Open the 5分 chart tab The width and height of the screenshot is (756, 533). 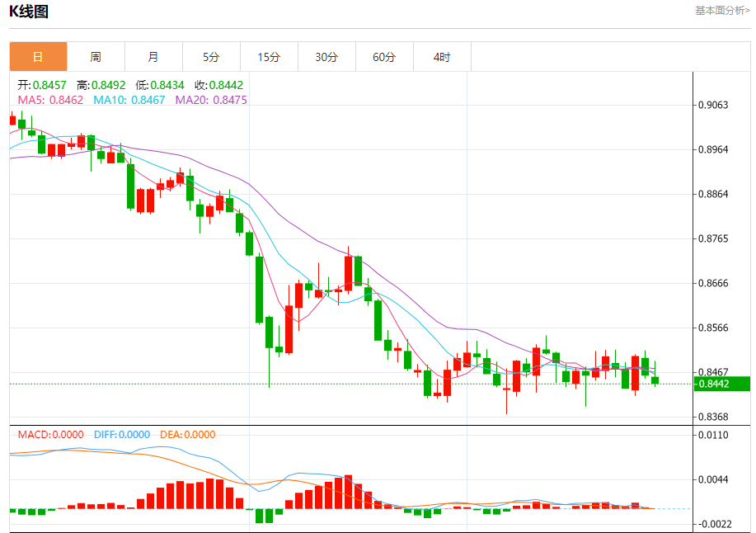pyautogui.click(x=211, y=57)
